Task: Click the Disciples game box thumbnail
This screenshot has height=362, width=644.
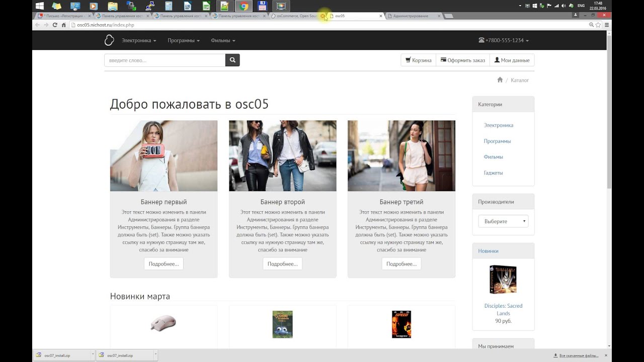Action: 503,280
